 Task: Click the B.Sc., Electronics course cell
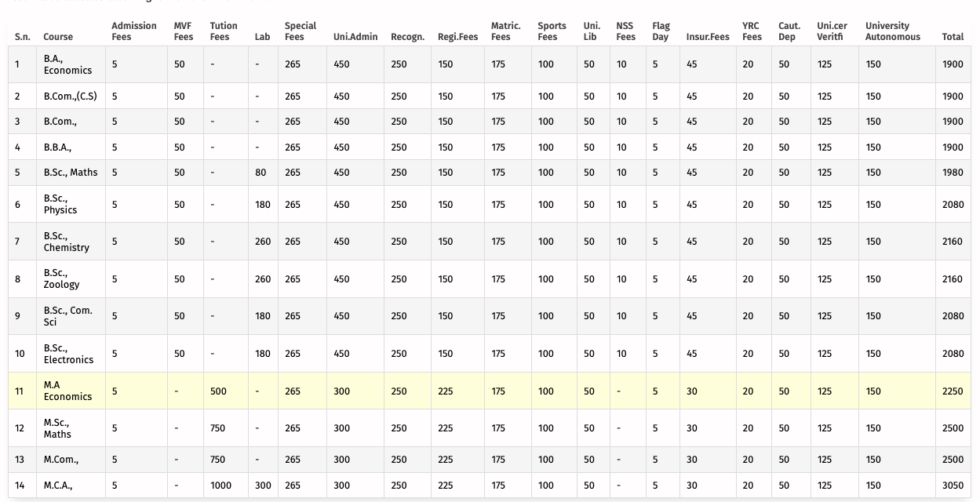pos(68,354)
